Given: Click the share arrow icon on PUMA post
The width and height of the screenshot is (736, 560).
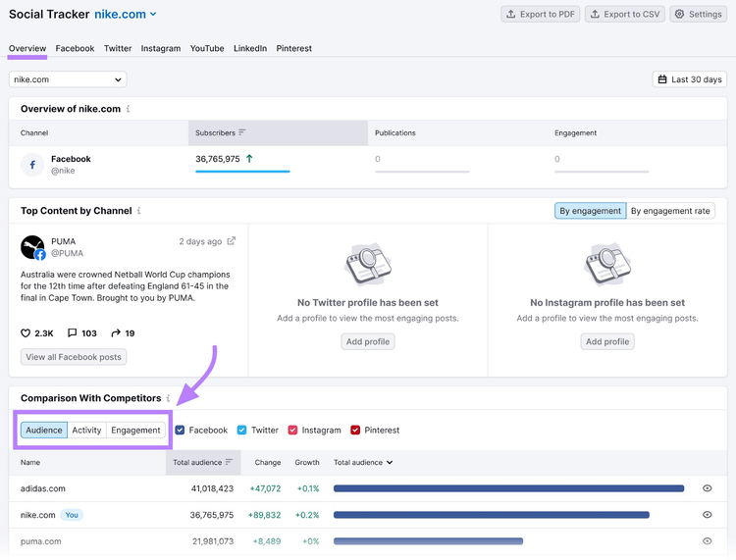Looking at the screenshot, I should pyautogui.click(x=116, y=333).
